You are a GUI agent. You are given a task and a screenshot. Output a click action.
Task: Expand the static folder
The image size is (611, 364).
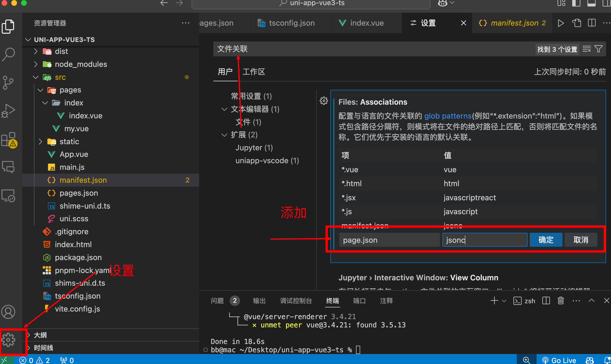point(41,142)
